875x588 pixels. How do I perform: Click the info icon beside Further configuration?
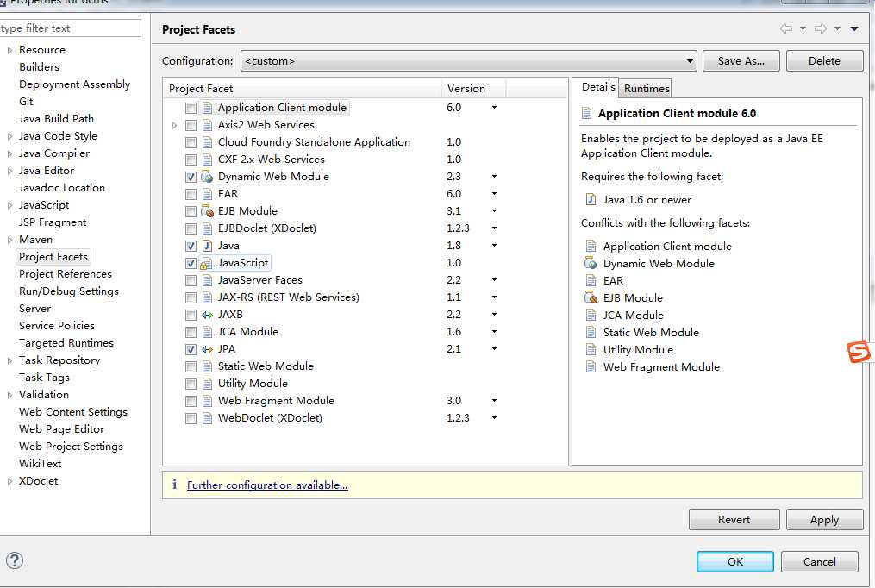click(175, 485)
